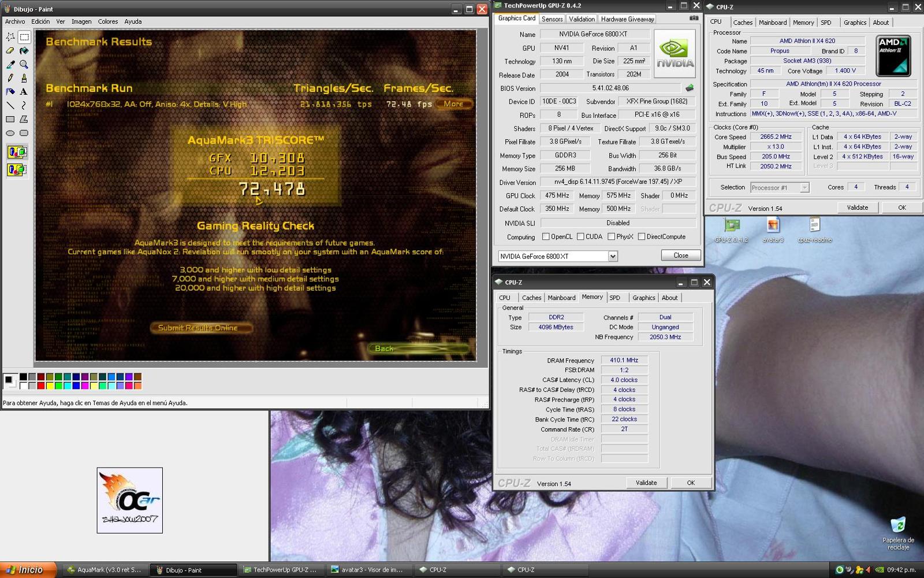Viewport: 924px width, 578px height.
Task: Open the Caches tab in the CPU-Z memory window
Action: click(532, 298)
